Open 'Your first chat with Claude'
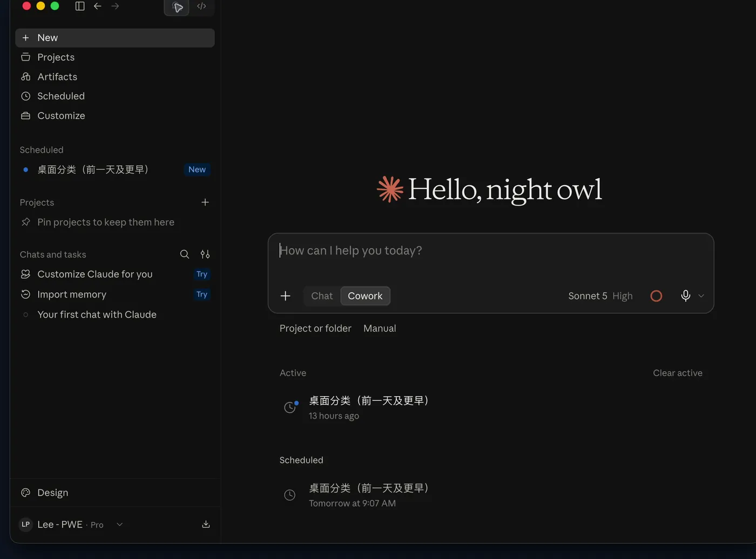 point(115,314)
